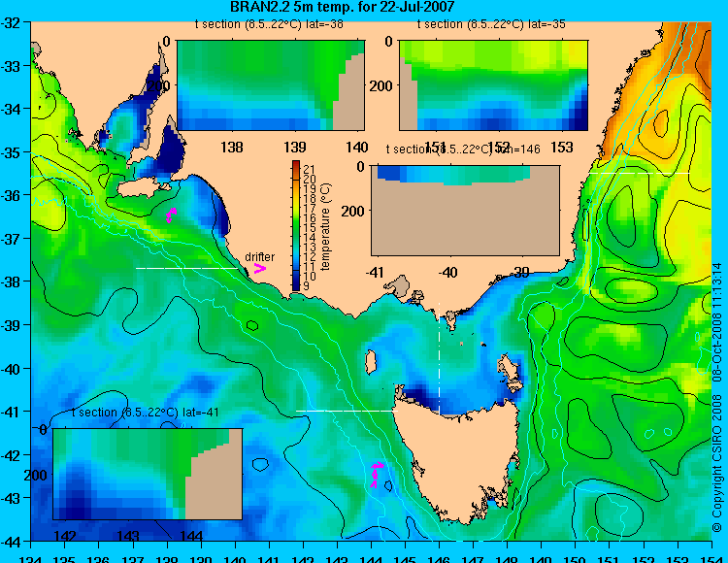728x563 pixels.
Task: Open the lat=-35 temperature section inset plot
Action: [493, 85]
